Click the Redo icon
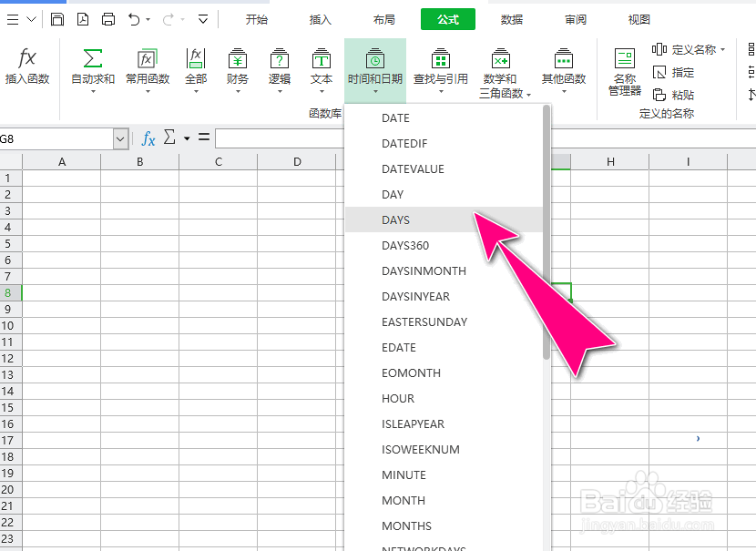Screen dimensions: 756x551 (168, 19)
